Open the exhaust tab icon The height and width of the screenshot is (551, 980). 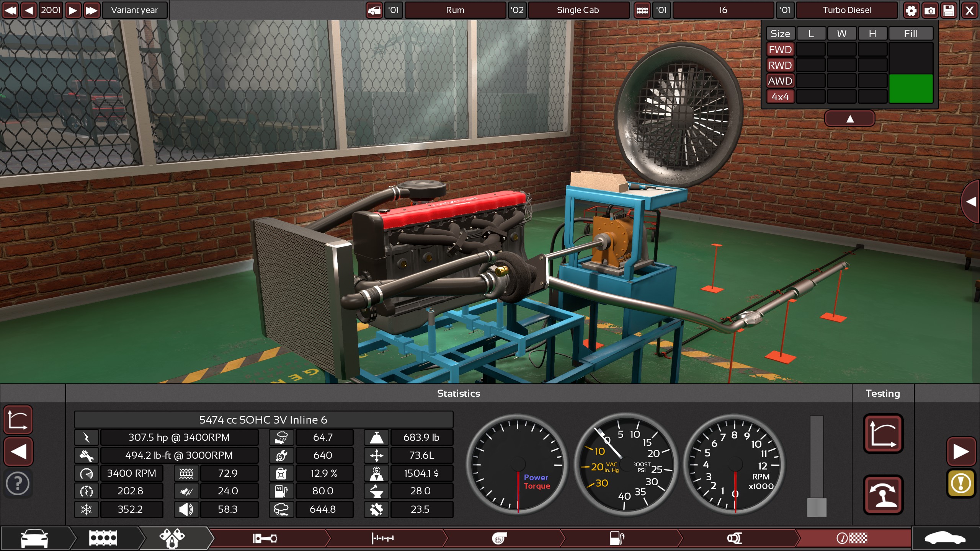coord(734,538)
